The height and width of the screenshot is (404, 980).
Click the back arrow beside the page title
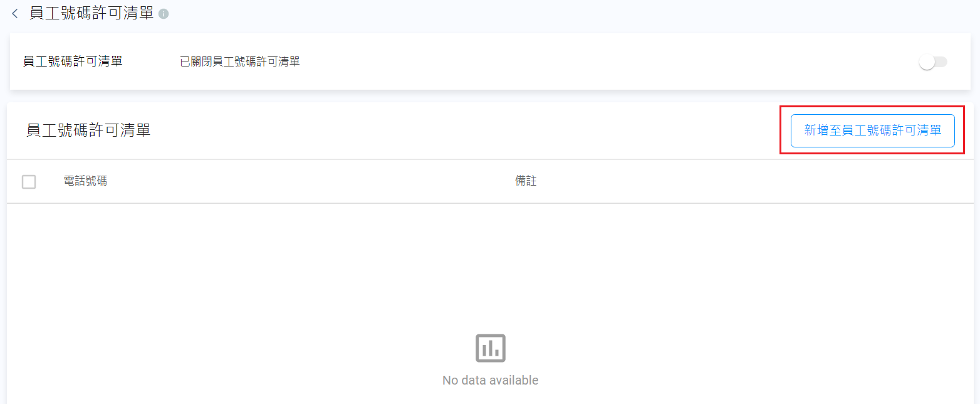(x=15, y=14)
